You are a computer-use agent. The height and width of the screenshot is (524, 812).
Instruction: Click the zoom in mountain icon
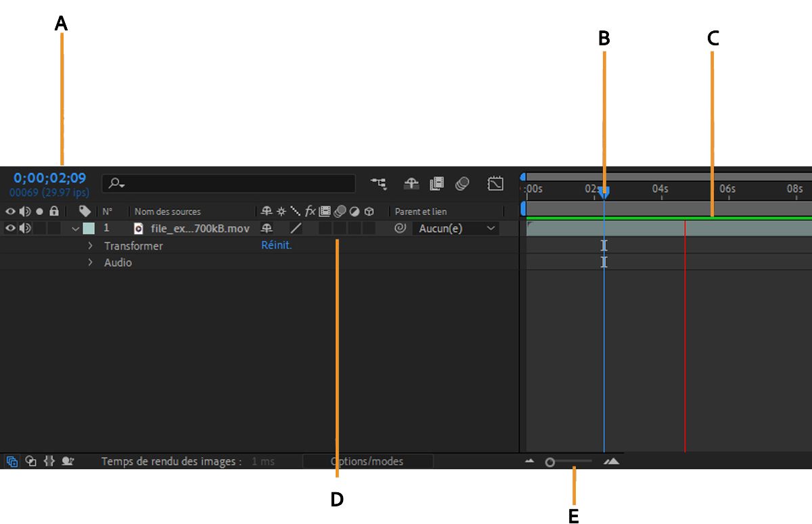point(612,461)
